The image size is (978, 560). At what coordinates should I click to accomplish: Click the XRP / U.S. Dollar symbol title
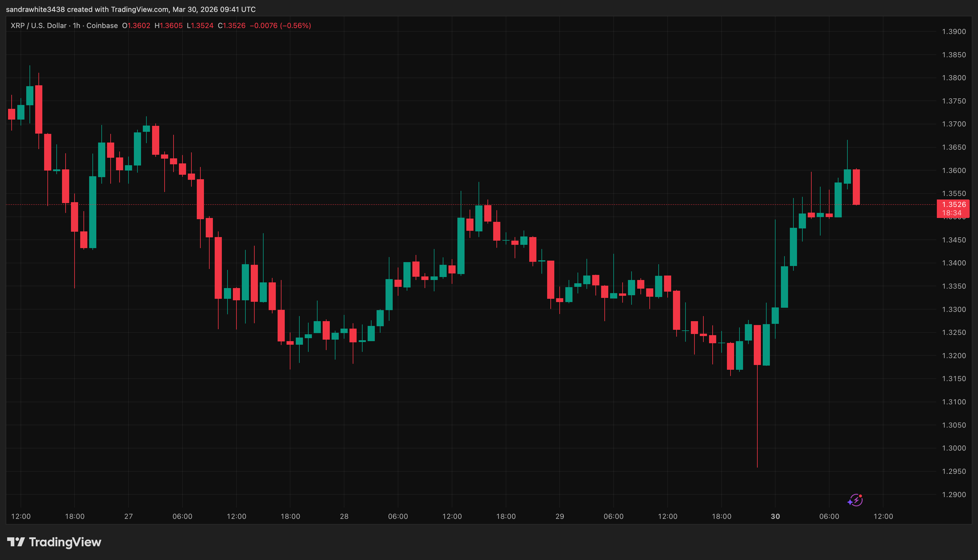pos(38,26)
